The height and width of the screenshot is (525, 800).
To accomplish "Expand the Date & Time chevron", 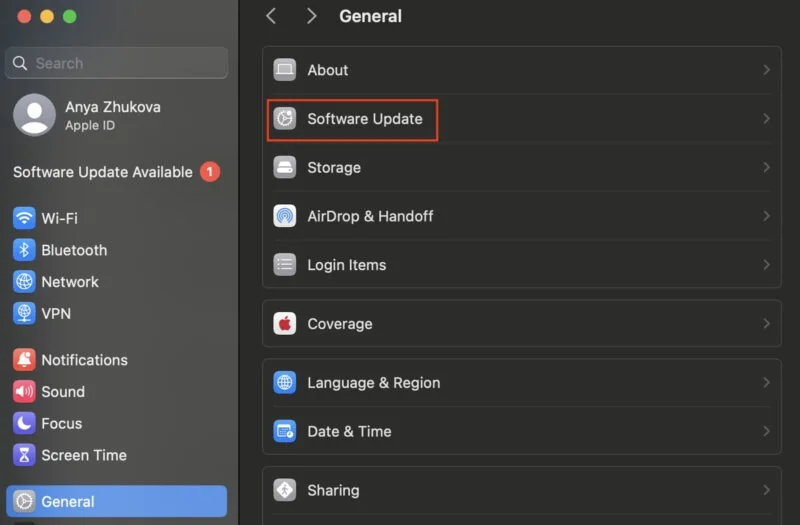I will pyautogui.click(x=766, y=431).
